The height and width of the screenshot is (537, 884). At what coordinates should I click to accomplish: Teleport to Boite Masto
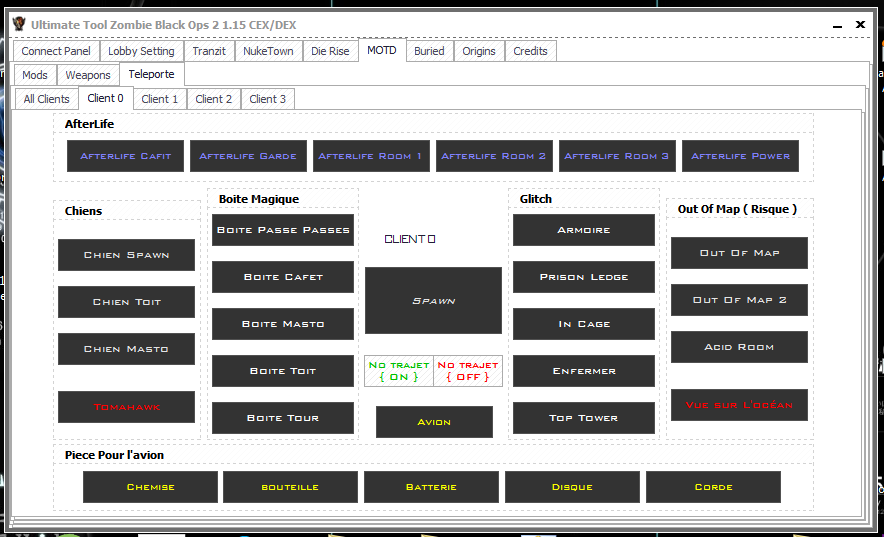tap(283, 324)
